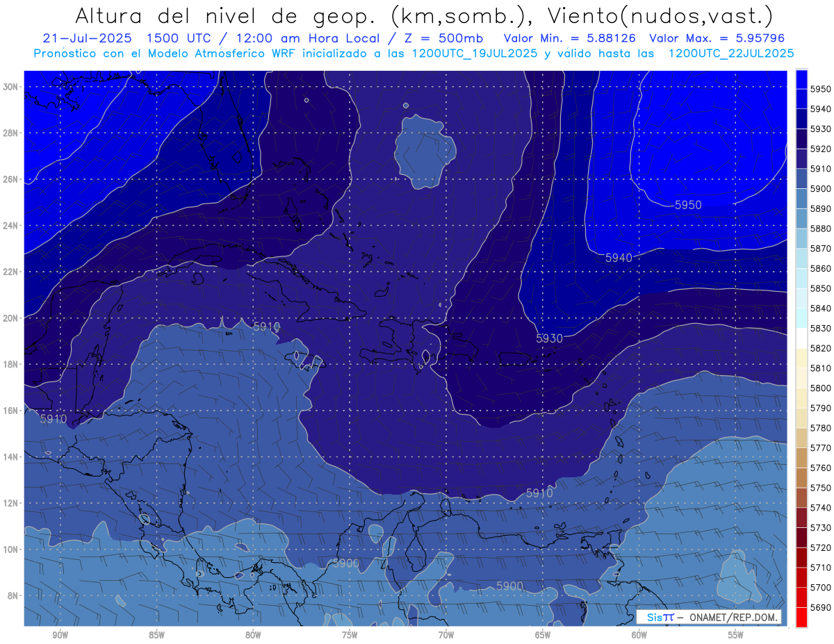Viewport: 834px width, 644px height.
Task: Click the 5900 contour label near 67W
Action: [509, 586]
